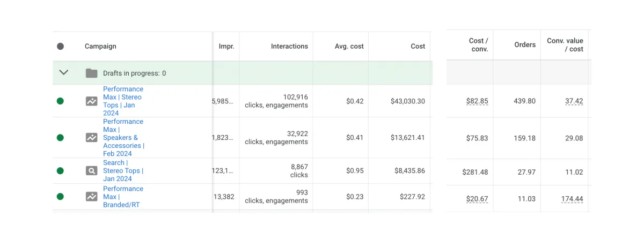The image size is (644, 238).
Task: Click Performance Max icon for Branded/RT campaign
Action: [x=91, y=197]
